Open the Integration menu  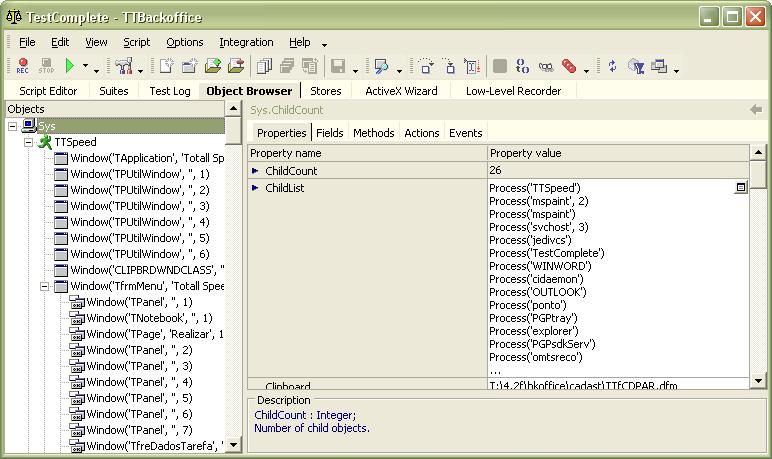click(x=246, y=42)
